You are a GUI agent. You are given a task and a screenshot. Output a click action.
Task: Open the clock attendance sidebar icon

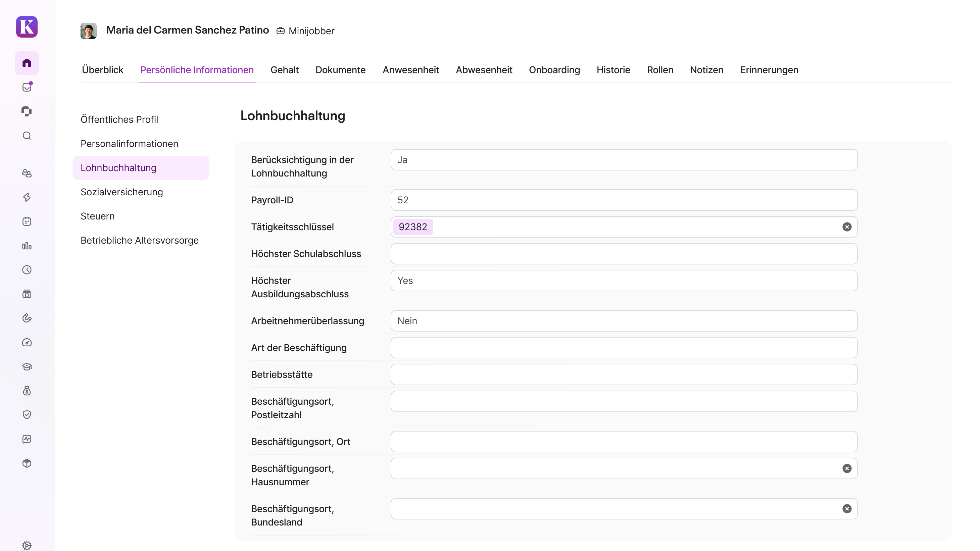pyautogui.click(x=27, y=270)
